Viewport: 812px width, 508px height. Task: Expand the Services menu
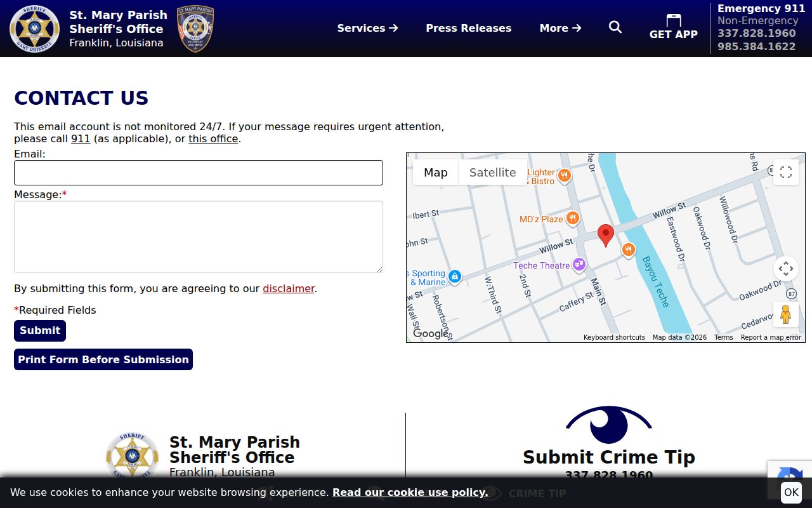(x=367, y=28)
